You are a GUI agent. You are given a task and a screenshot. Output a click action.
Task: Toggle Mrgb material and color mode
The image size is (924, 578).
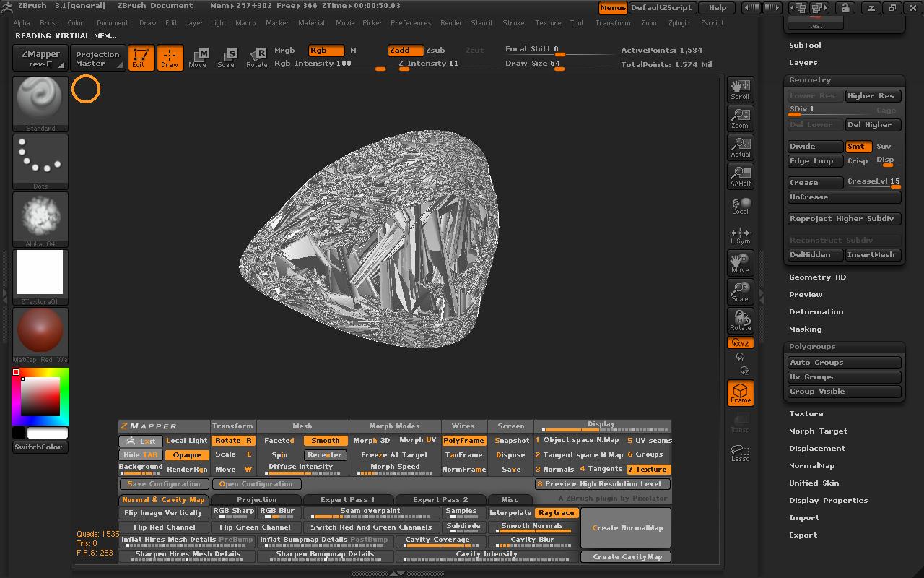click(x=285, y=51)
